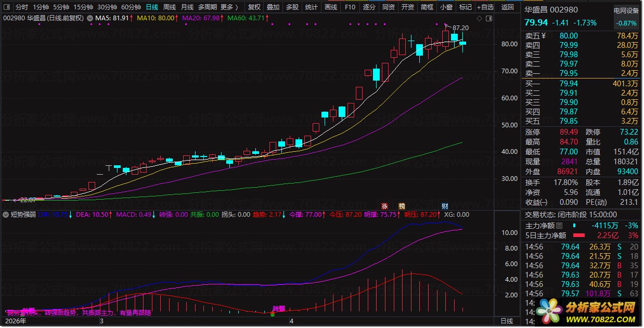Click the 榜 ranking marker on chart
This screenshot has width=644, height=328.
pos(402,206)
